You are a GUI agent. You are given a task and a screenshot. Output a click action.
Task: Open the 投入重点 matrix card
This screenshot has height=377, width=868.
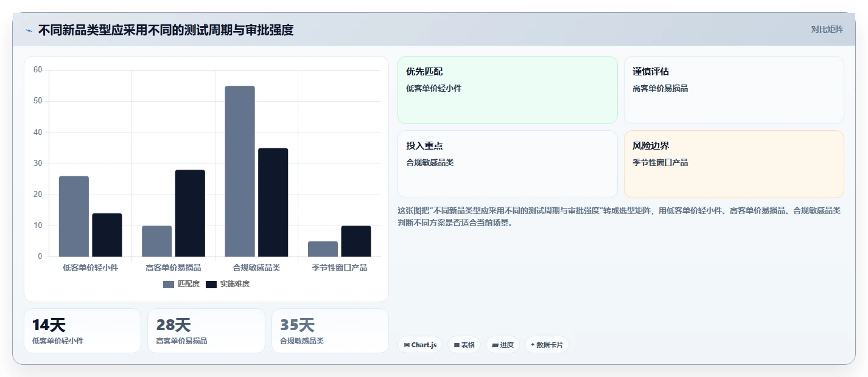(x=508, y=164)
